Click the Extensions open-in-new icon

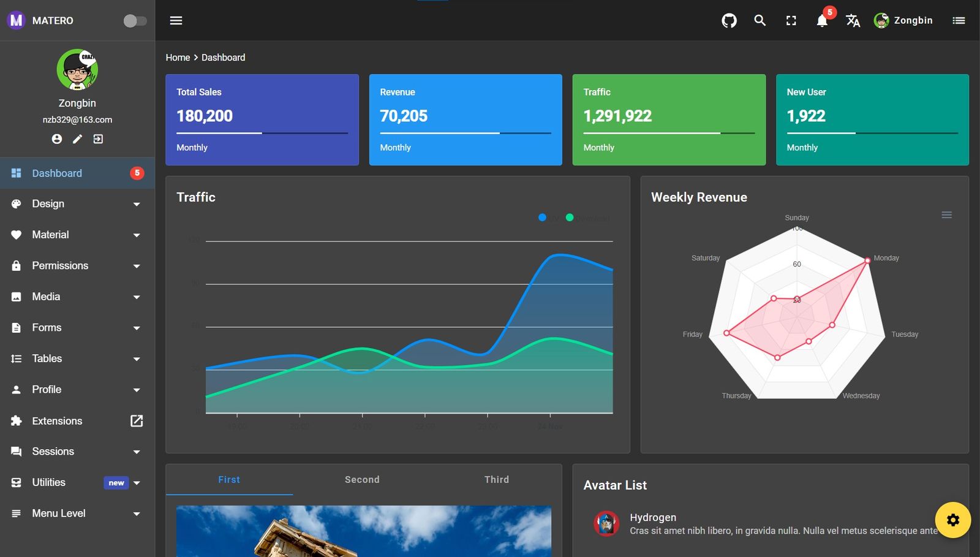(x=137, y=421)
